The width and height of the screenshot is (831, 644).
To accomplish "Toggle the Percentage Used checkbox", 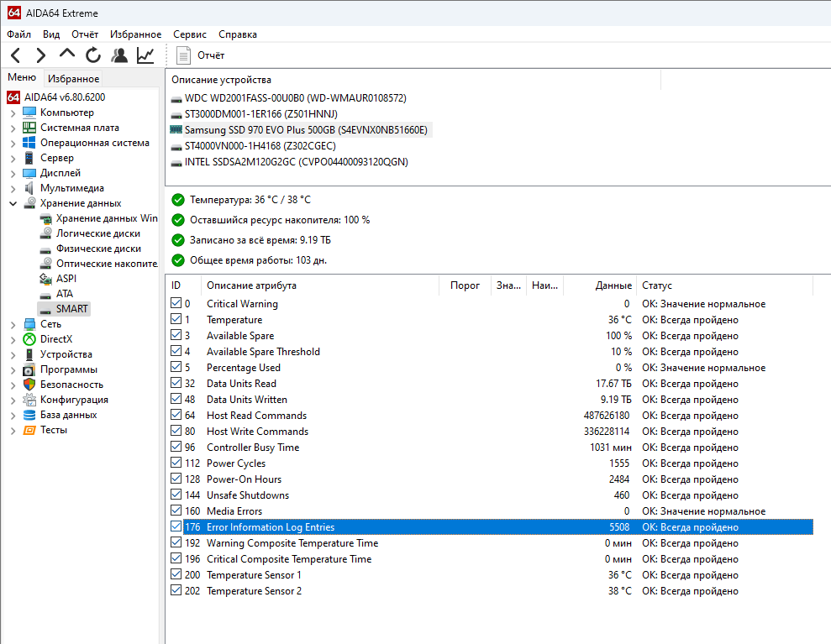I will [x=176, y=366].
